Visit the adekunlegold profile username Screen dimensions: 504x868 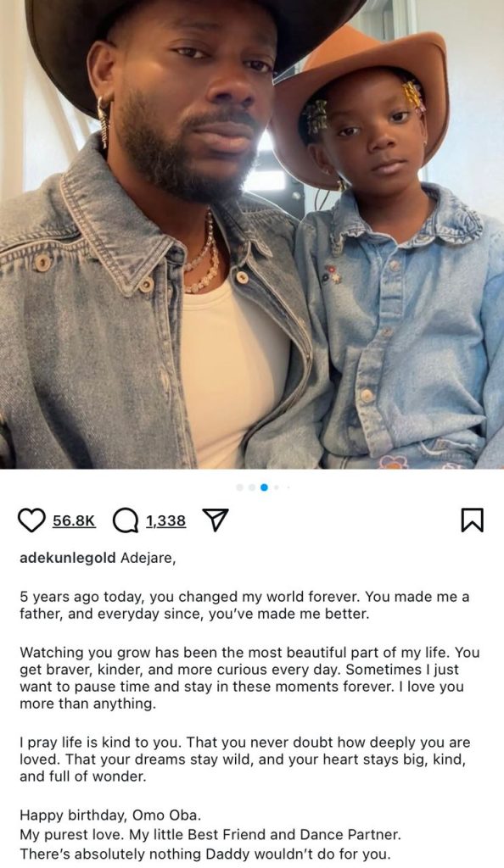click(x=68, y=558)
